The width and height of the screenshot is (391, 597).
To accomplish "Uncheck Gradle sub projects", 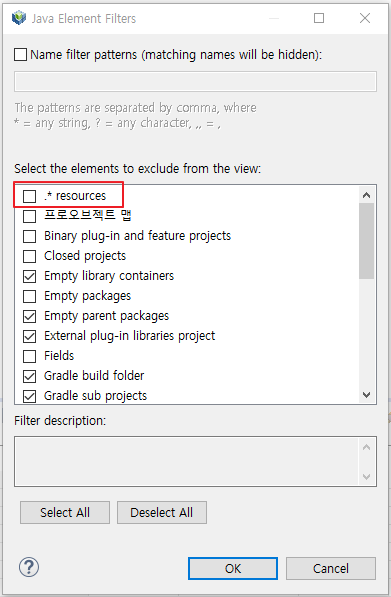I will point(29,396).
